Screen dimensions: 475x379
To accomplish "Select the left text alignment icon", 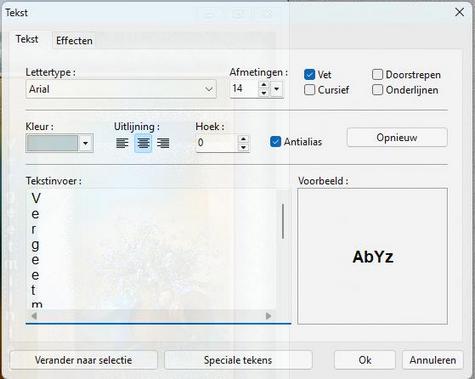I will click(122, 143).
